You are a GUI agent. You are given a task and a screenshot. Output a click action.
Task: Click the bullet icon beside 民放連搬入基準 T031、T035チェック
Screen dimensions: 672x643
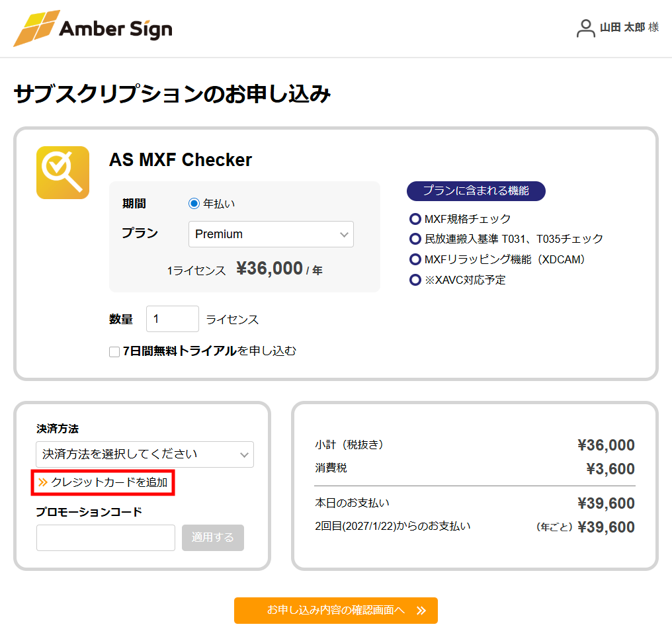(415, 239)
